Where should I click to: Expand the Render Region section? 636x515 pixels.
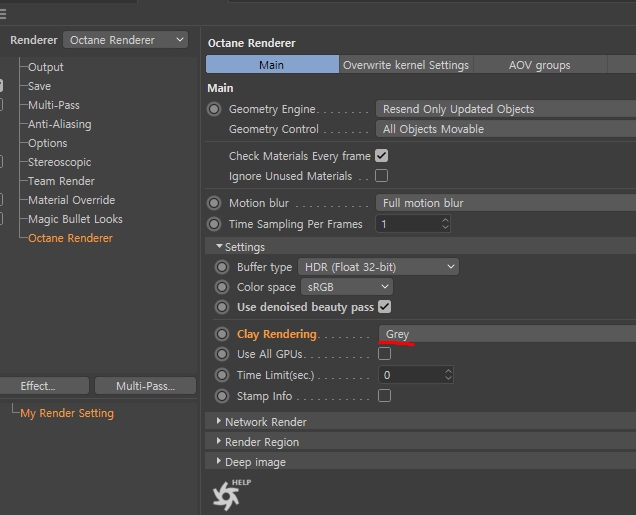click(219, 441)
